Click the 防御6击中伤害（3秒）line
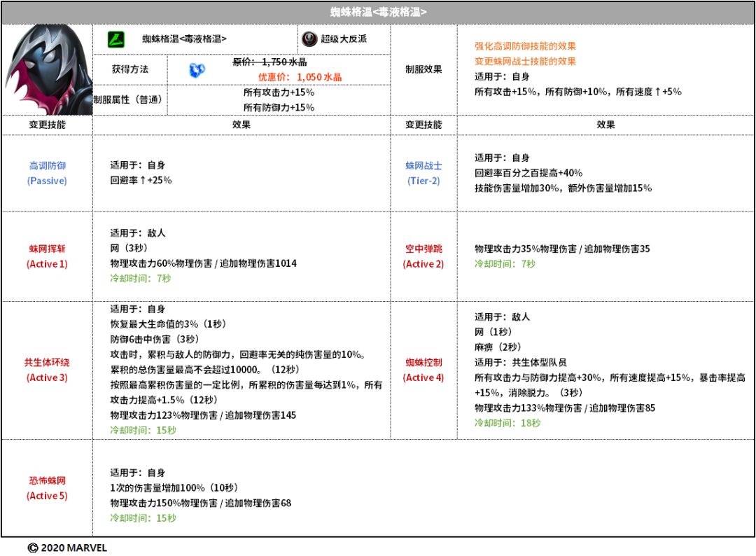Viewport: 756px width, 556px height. coord(155,340)
